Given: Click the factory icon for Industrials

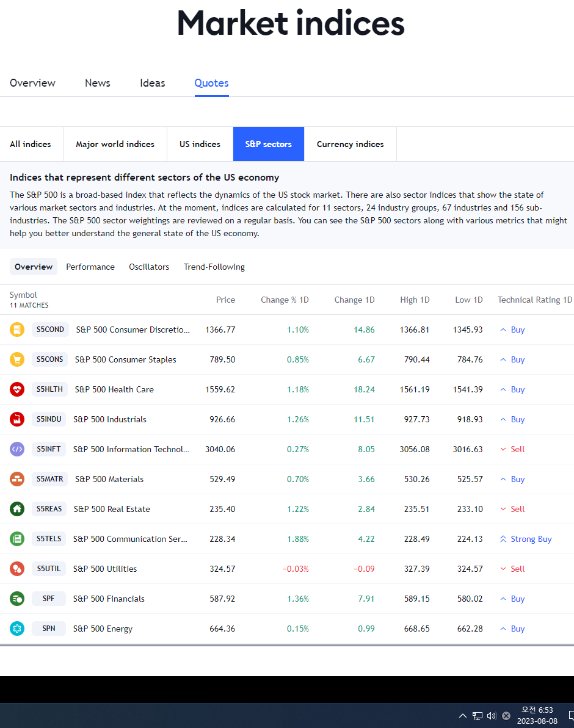Looking at the screenshot, I should coord(17,419).
